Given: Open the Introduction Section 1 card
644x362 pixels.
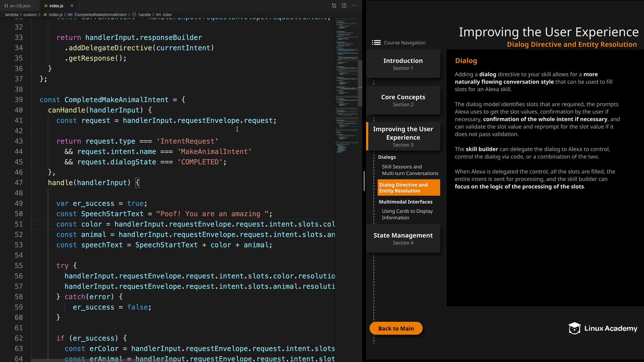Looking at the screenshot, I should pyautogui.click(x=403, y=64).
